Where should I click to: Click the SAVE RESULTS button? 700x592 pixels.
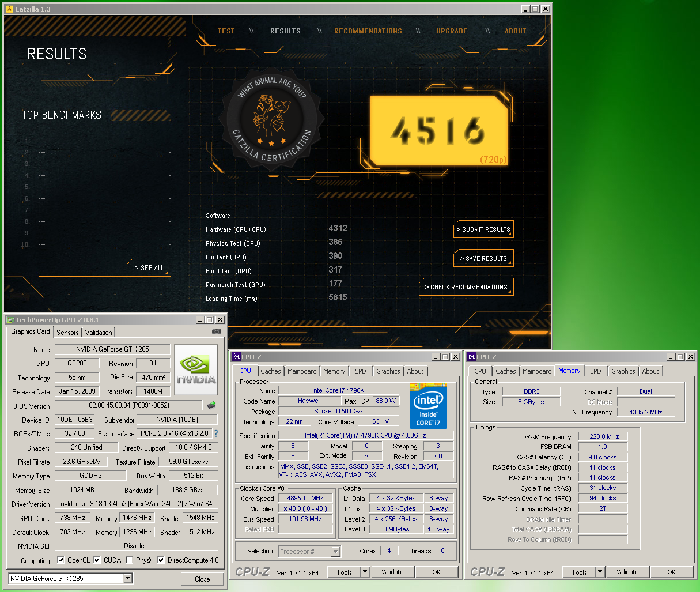tap(483, 258)
